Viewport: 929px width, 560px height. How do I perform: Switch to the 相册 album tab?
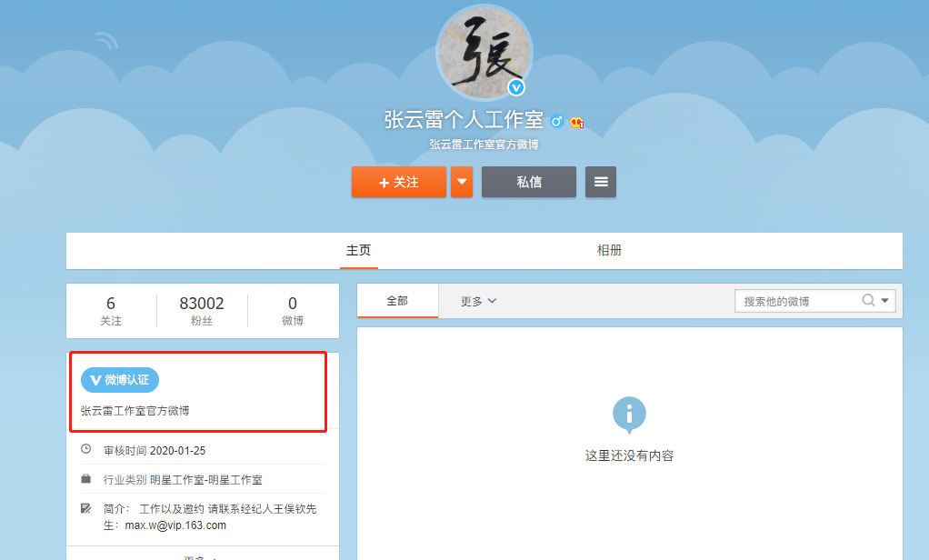tap(609, 250)
